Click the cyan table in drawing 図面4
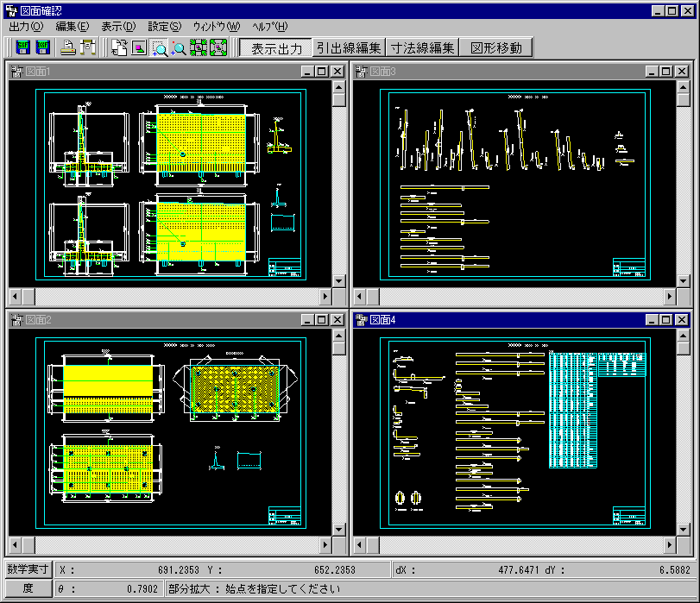Screen dimensions: 700x603 573,410
